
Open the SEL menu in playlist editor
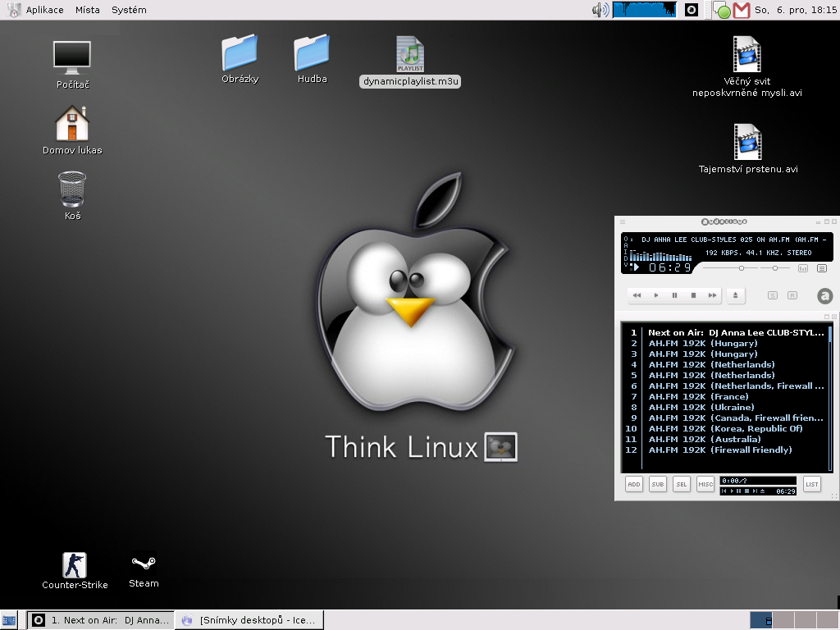click(x=682, y=484)
